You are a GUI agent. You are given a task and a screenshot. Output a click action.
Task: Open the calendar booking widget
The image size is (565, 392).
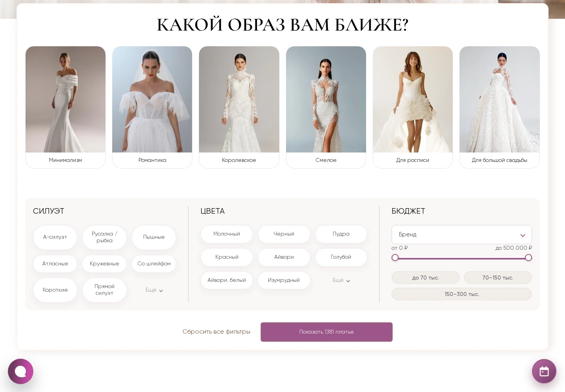pos(544,371)
